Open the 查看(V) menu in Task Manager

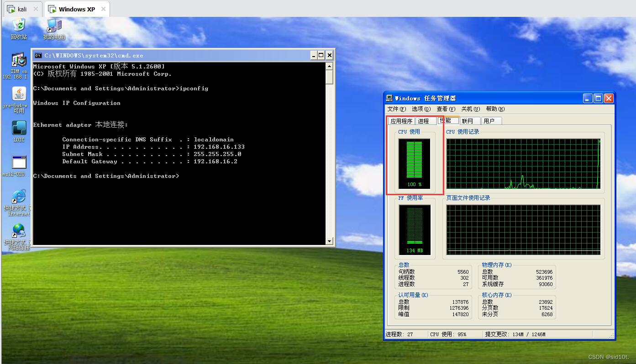(x=446, y=109)
